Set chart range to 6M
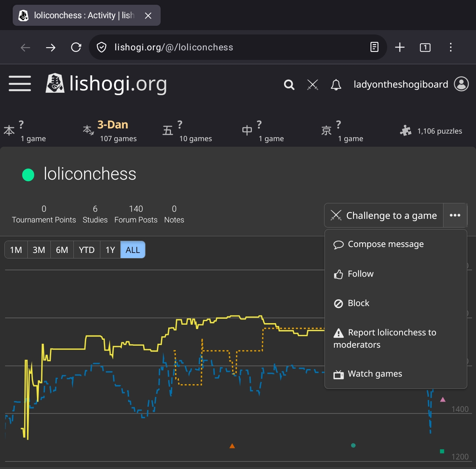This screenshot has height=469, width=476. click(62, 250)
